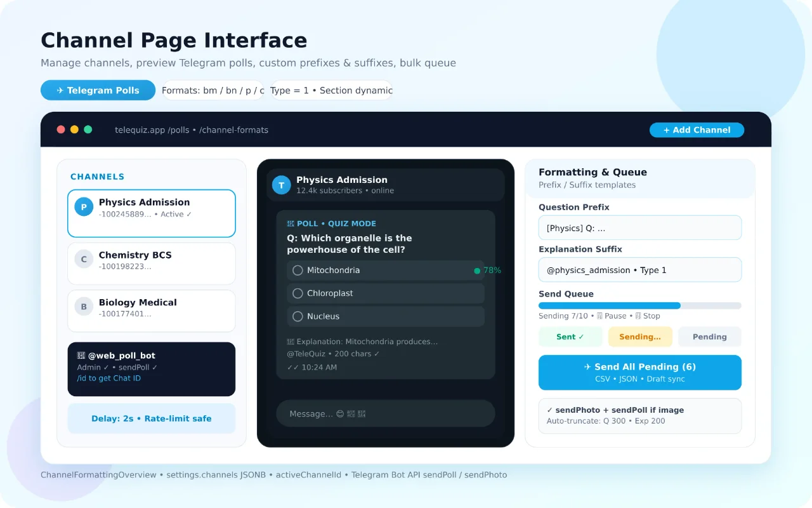The width and height of the screenshot is (812, 508).
Task: Click the B avatar for Biology Medical
Action: (84, 307)
